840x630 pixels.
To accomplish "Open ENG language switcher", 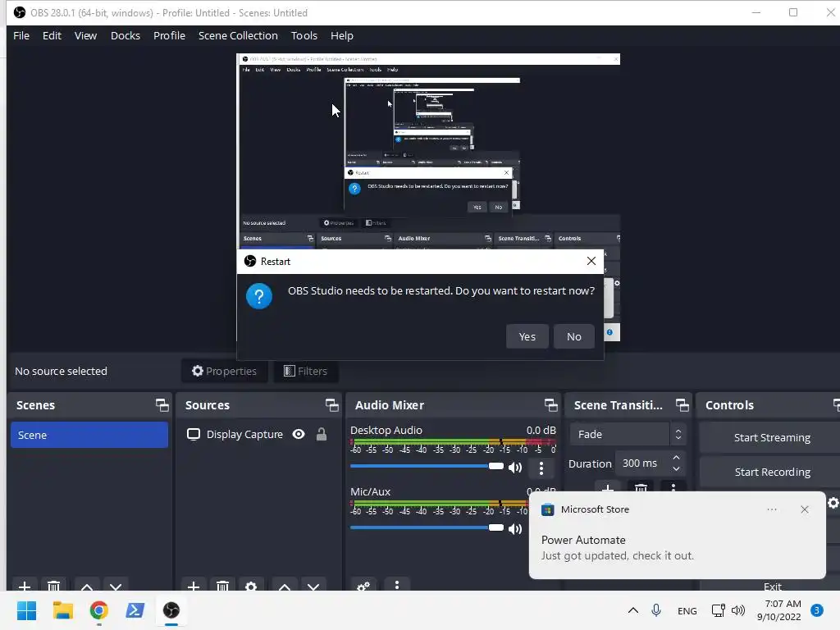I will pyautogui.click(x=687, y=610).
